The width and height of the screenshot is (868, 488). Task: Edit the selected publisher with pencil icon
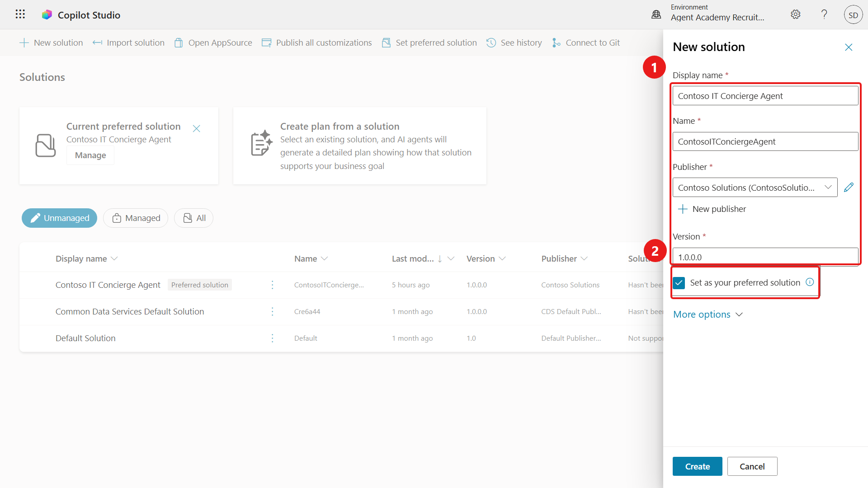tap(849, 187)
